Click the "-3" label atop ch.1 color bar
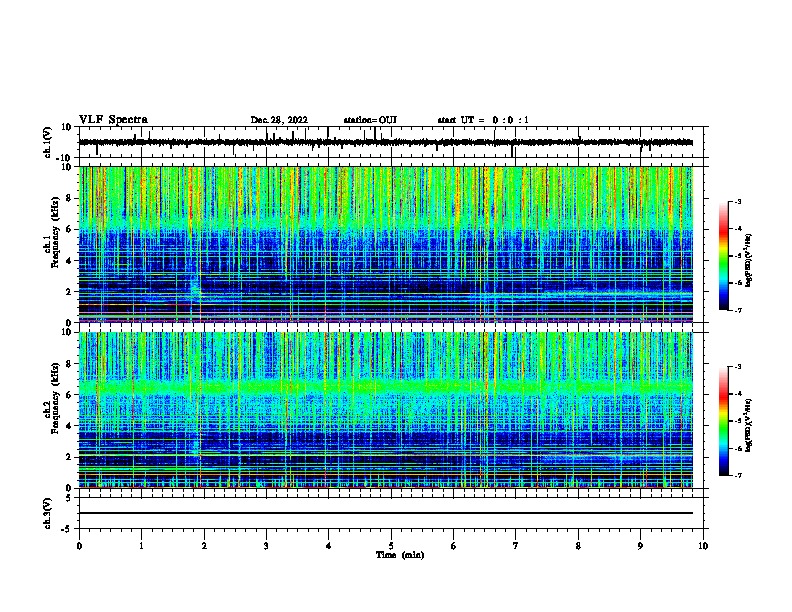This screenshot has height=612, width=792. pos(738,202)
